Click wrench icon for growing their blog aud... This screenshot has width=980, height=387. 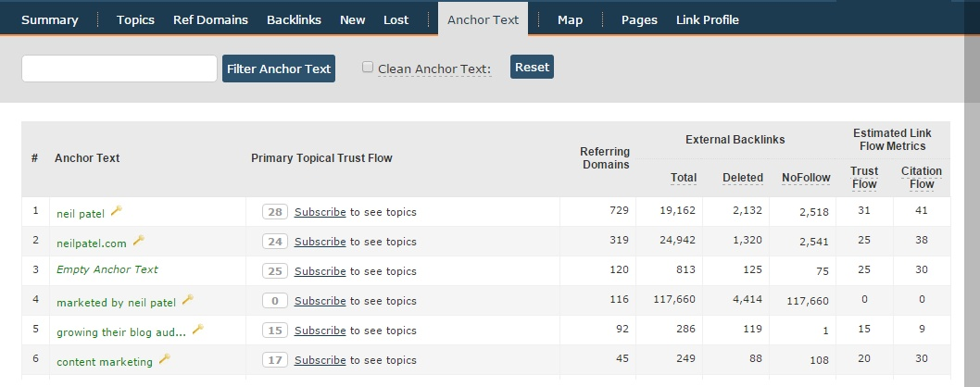[198, 330]
